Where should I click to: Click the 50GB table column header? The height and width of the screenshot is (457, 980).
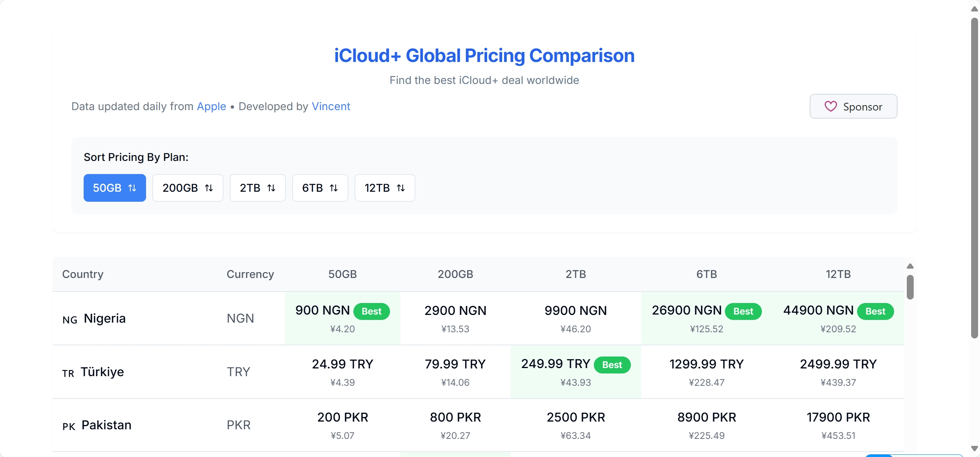pos(342,274)
